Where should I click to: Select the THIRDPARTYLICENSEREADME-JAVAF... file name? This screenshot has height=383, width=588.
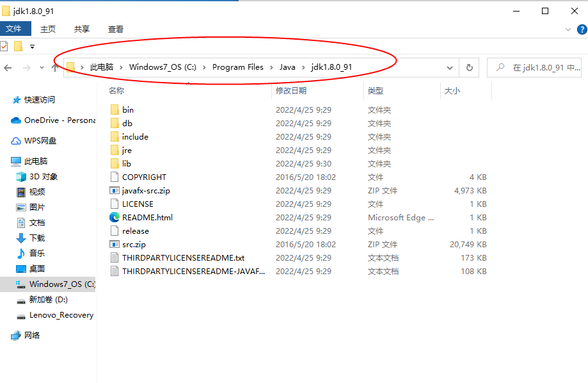pyautogui.click(x=193, y=272)
